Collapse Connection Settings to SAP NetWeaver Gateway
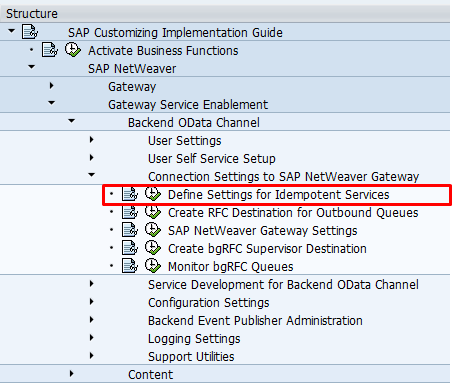This screenshot has height=383, width=456. pyautogui.click(x=91, y=175)
